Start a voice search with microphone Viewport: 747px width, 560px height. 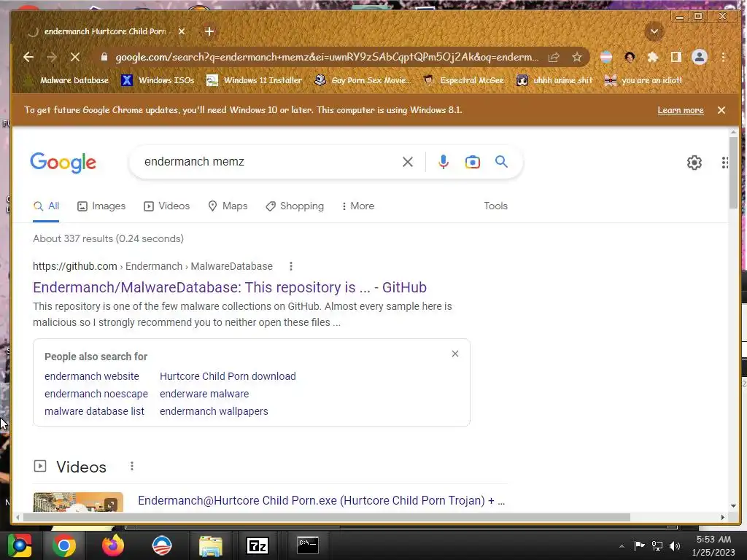tap(443, 162)
